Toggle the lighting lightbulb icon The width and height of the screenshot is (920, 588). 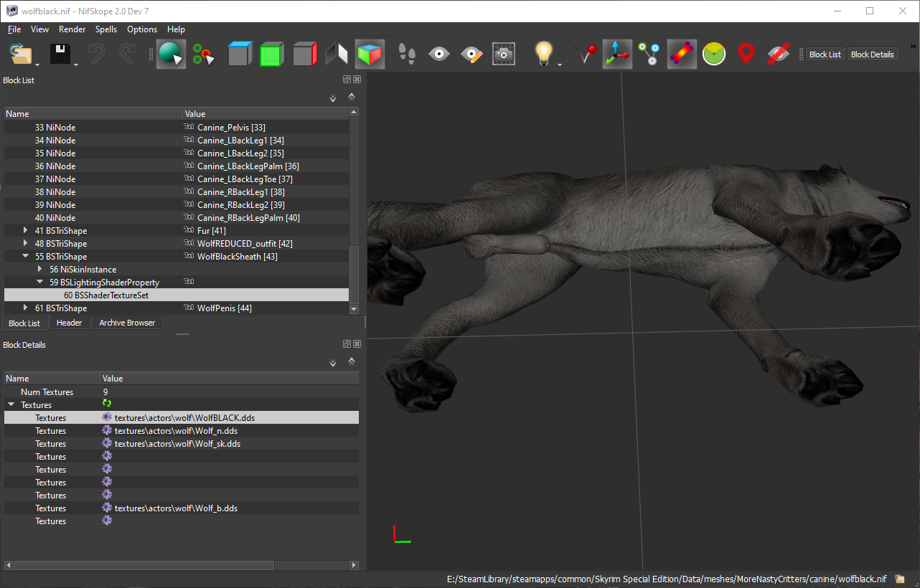544,54
